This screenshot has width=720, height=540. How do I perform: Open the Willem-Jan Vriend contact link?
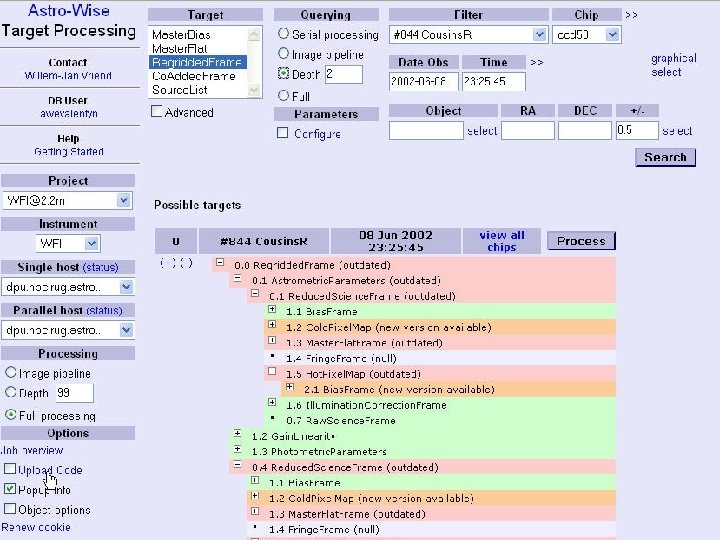68,75
